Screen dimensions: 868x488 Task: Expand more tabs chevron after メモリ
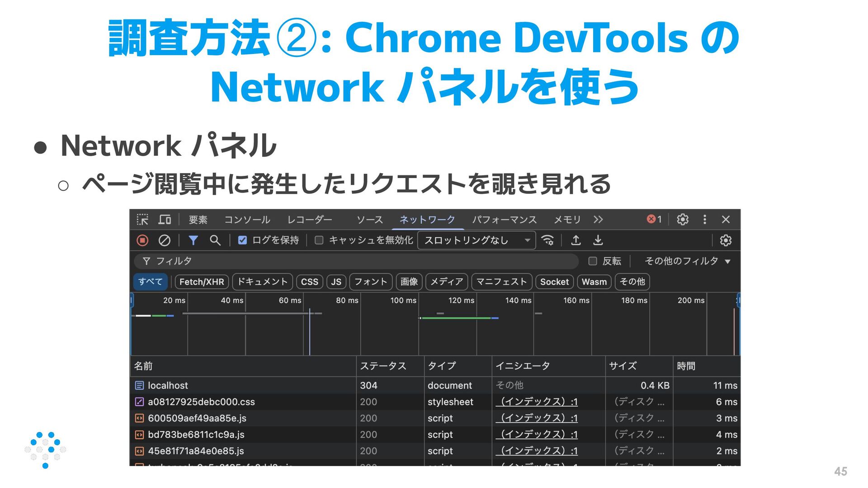click(598, 220)
